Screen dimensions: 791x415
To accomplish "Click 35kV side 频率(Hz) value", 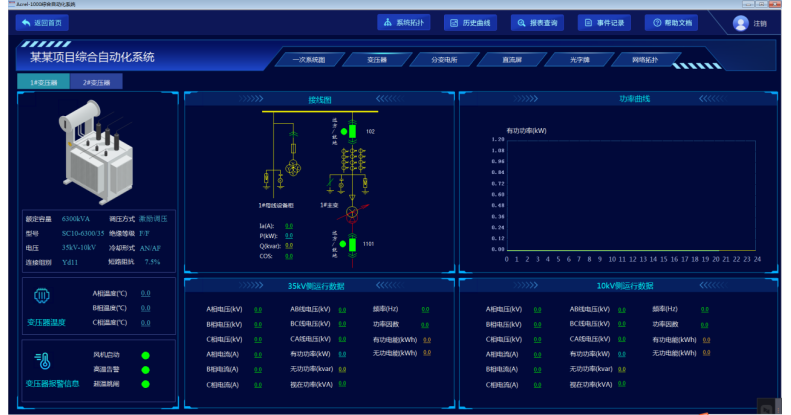I will click(425, 310).
